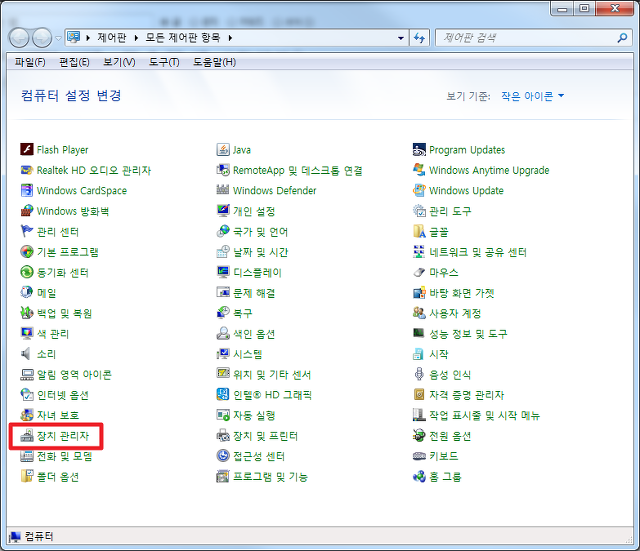Viewport: 640px width, 551px height.
Task: Open the 도움말(H) menu
Action: (x=214, y=62)
